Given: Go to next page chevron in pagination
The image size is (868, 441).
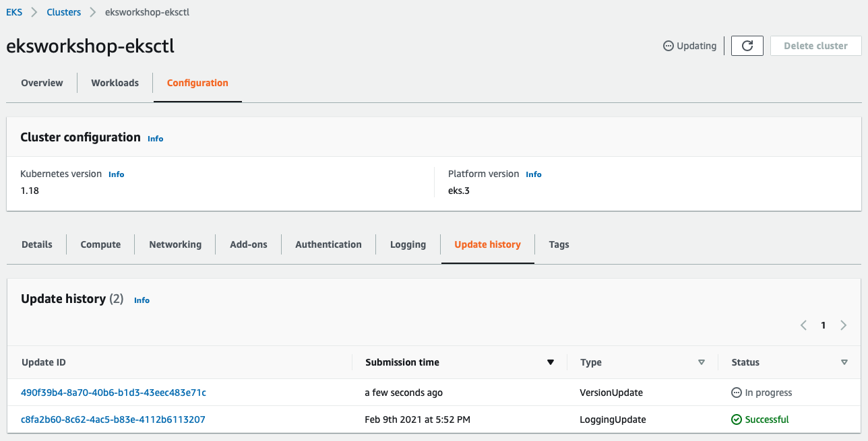Looking at the screenshot, I should pos(844,325).
